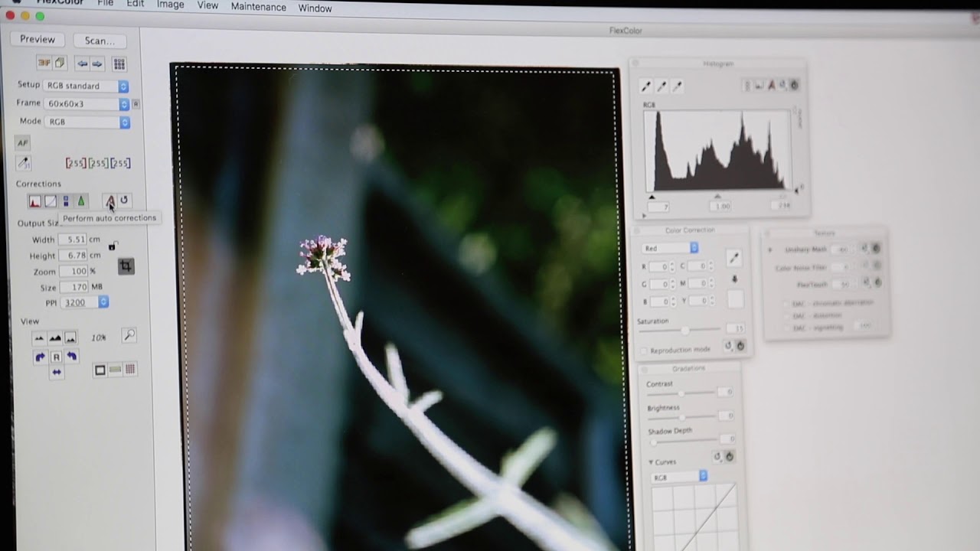Click the right arrow frame navigation icon

click(x=97, y=64)
